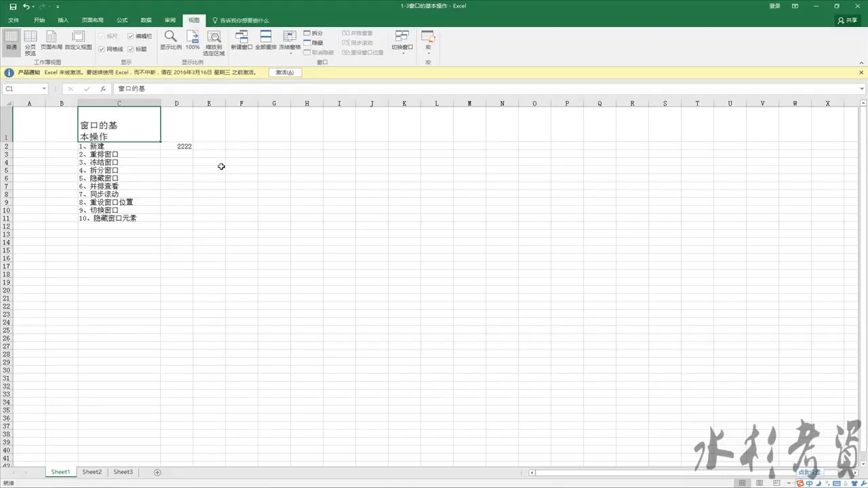Open customize quick access toolbar dropdown
Image resolution: width=868 pixels, height=488 pixels.
pos(58,6)
